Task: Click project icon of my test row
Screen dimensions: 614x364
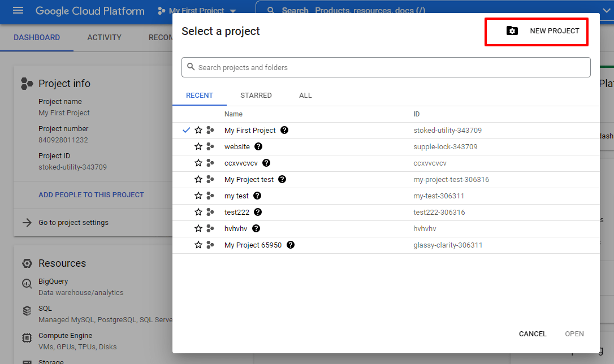Action: click(210, 196)
